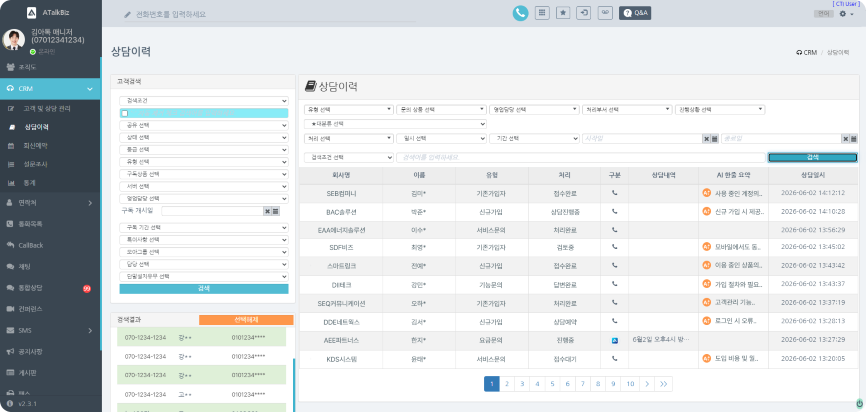Click the 공지사항 megaphone icon
866x412 pixels.
click(x=9, y=351)
